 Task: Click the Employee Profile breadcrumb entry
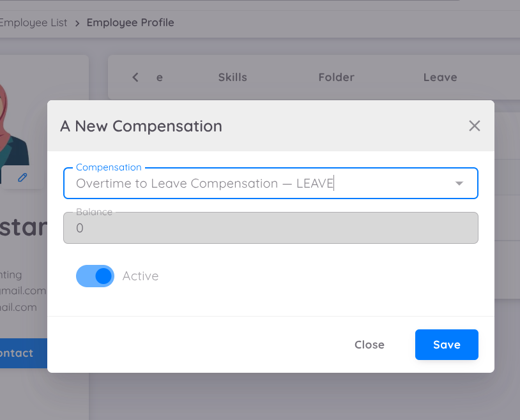(x=130, y=22)
